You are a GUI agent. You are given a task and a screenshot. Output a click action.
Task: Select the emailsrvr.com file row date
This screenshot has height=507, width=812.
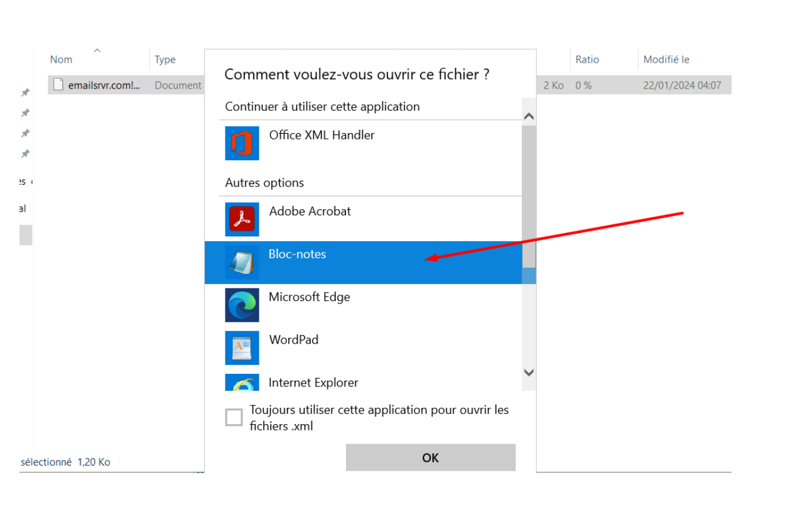coord(682,85)
